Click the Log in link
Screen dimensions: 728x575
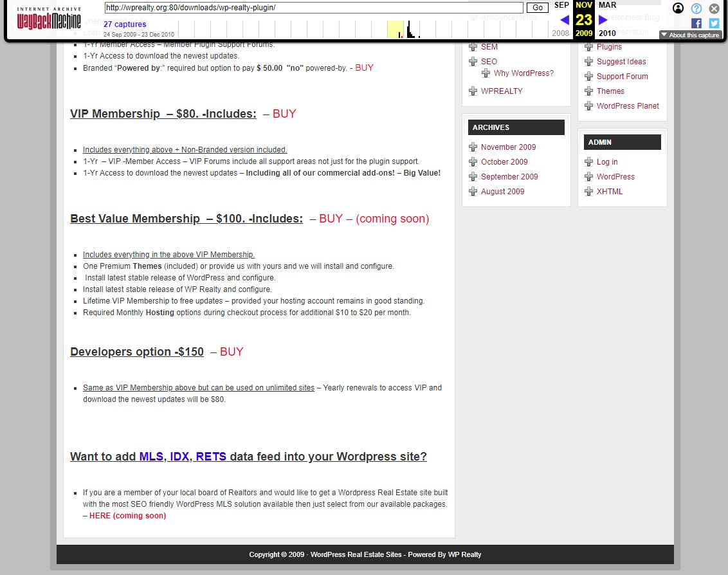coord(607,162)
